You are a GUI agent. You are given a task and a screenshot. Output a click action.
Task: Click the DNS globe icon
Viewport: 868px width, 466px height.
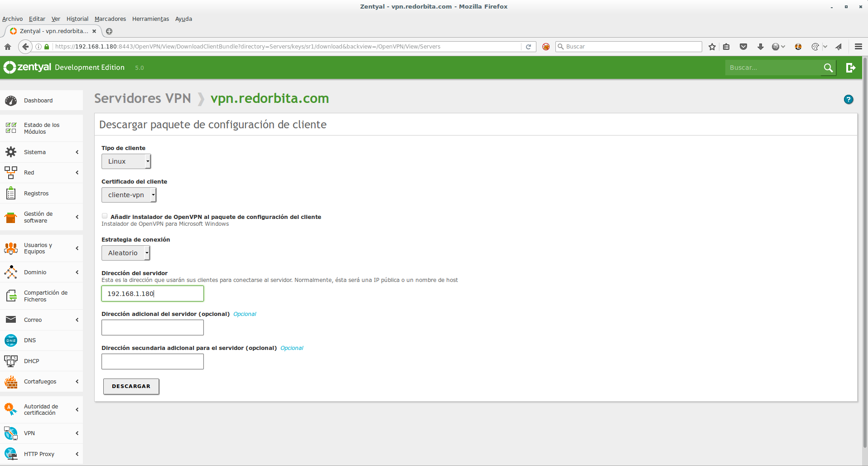11,340
